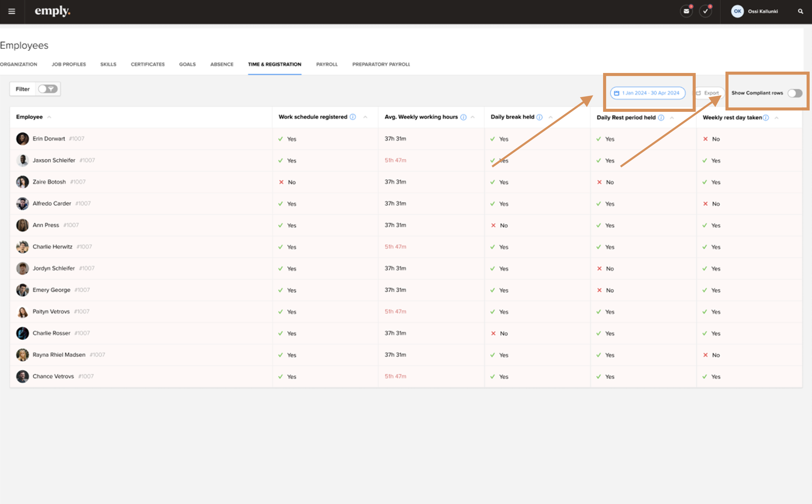Click info icon next to Weekly rest day taken

coord(766,118)
